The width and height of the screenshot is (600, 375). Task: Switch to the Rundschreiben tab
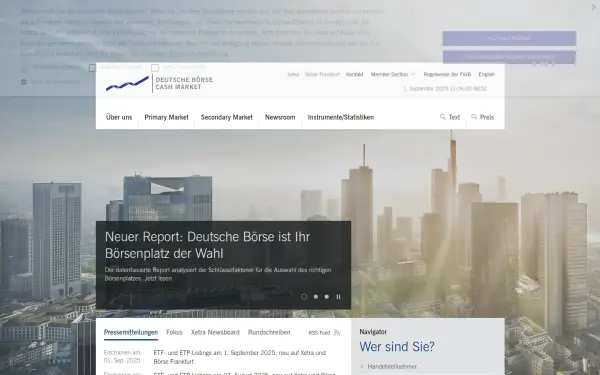point(269,333)
